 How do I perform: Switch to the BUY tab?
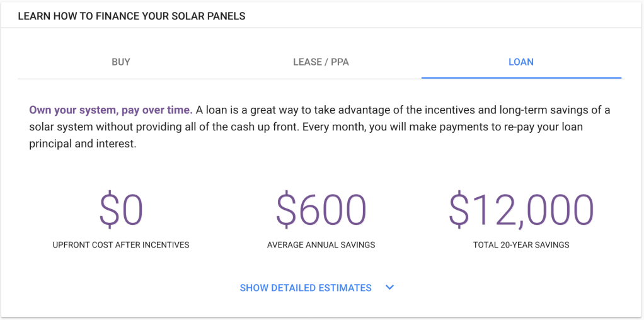[121, 62]
